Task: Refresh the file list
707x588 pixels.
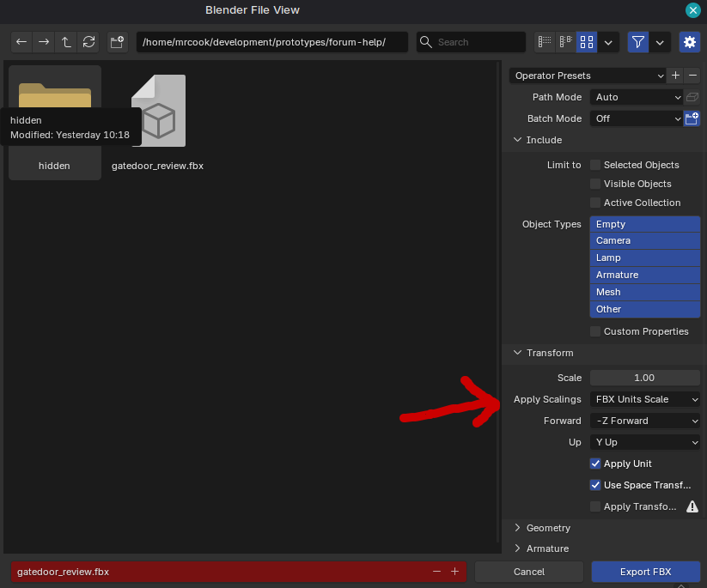Action: point(88,42)
